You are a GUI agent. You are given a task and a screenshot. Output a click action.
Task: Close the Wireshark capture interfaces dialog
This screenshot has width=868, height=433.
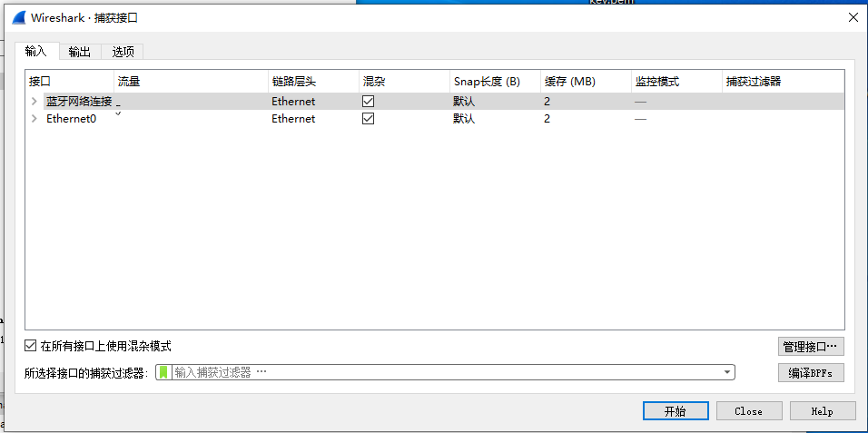[x=853, y=18]
